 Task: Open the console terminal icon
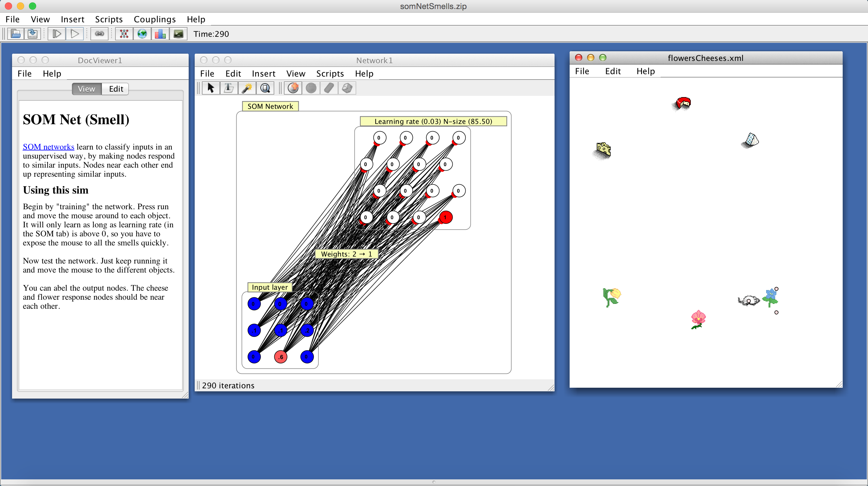[178, 34]
